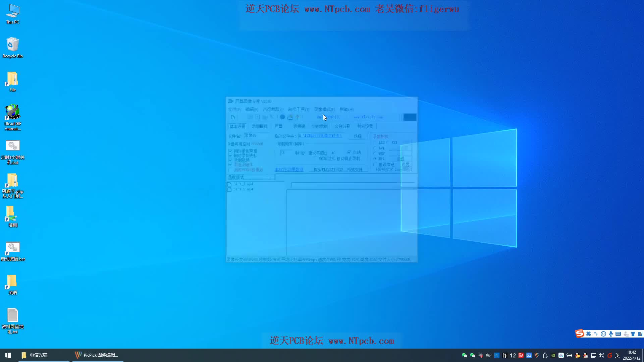Click recorder help question mark icon
Screen dimensions: 644x362
(x=297, y=117)
